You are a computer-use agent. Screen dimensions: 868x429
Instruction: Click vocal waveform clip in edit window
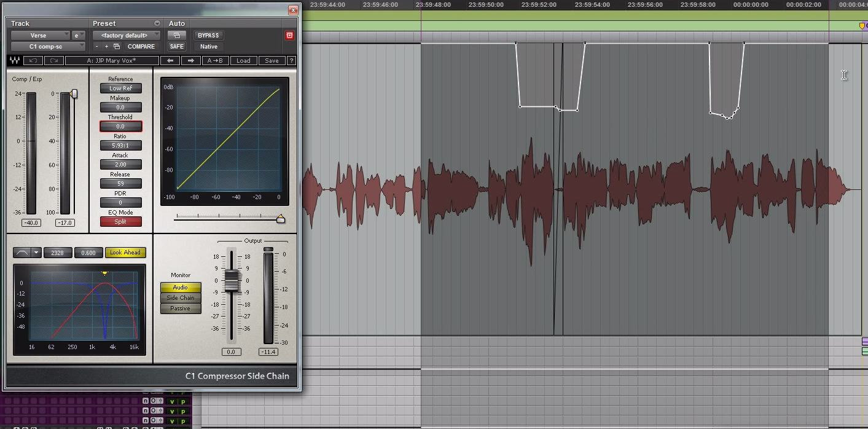point(581,189)
